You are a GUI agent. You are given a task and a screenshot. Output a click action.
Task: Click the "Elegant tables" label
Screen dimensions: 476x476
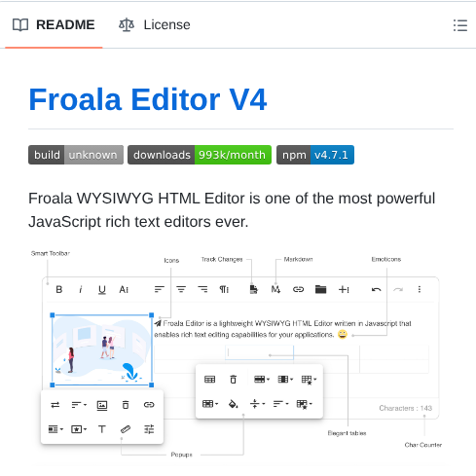click(x=347, y=433)
